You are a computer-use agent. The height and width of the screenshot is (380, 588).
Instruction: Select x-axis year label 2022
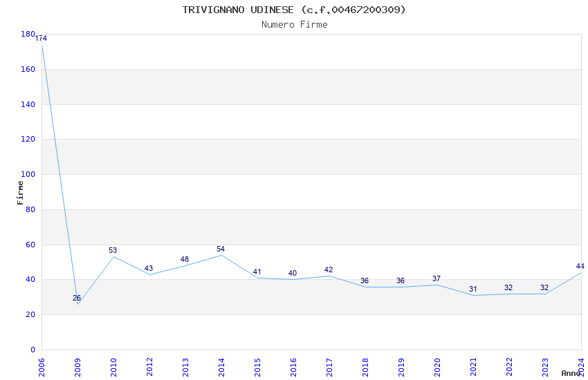pyautogui.click(x=509, y=368)
